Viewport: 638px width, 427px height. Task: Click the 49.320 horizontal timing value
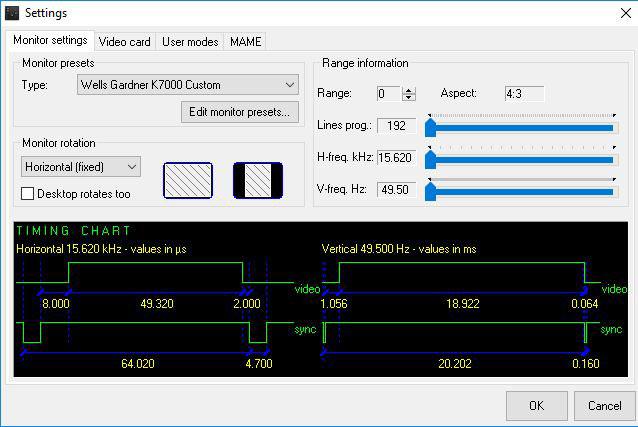pos(157,304)
